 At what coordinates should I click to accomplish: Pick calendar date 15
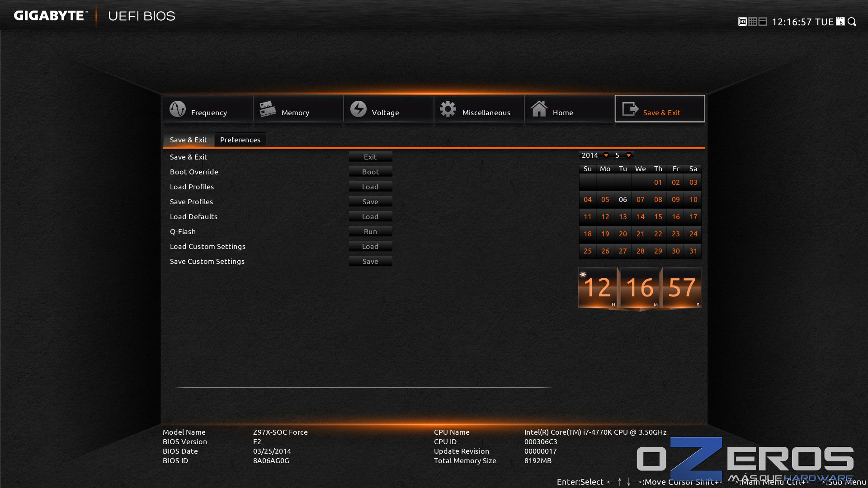click(x=658, y=217)
